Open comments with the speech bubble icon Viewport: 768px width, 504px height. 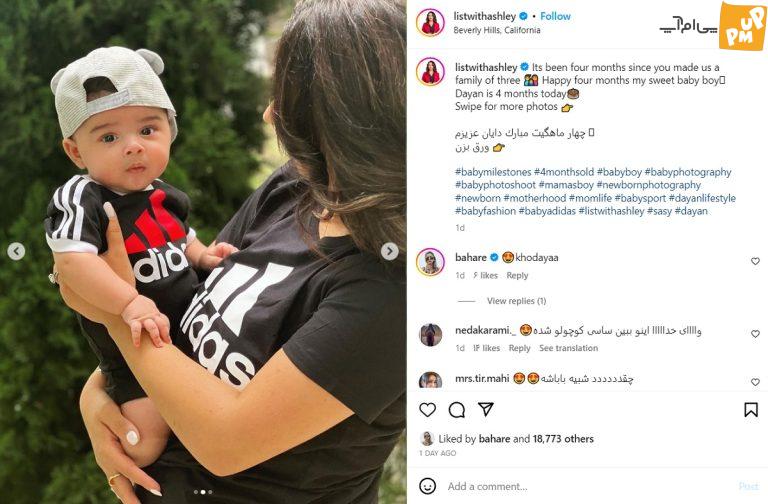click(456, 409)
